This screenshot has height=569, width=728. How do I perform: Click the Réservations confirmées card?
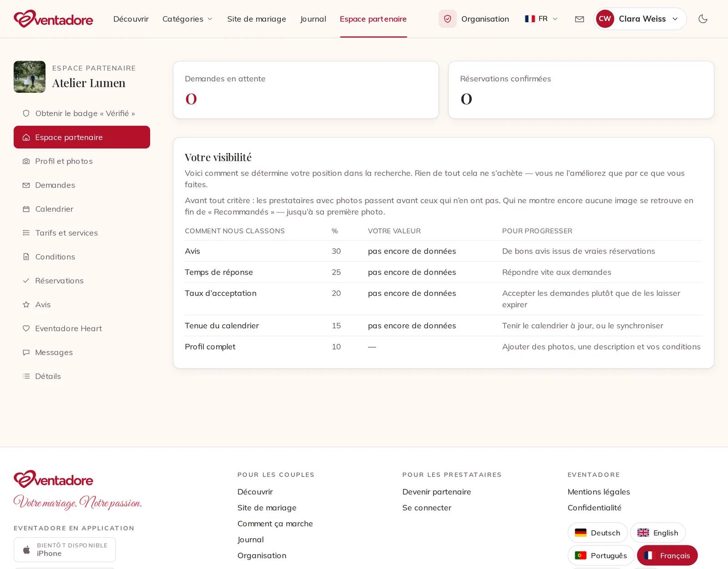[581, 90]
